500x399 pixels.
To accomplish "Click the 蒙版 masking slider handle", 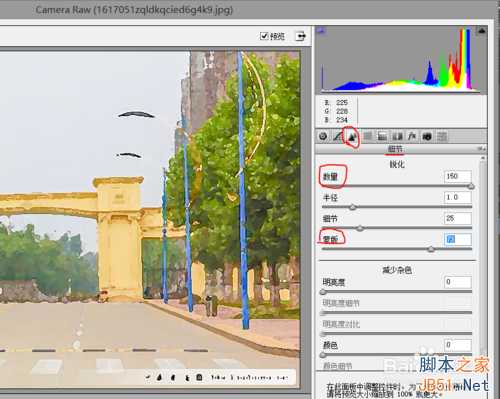I will 431,249.
